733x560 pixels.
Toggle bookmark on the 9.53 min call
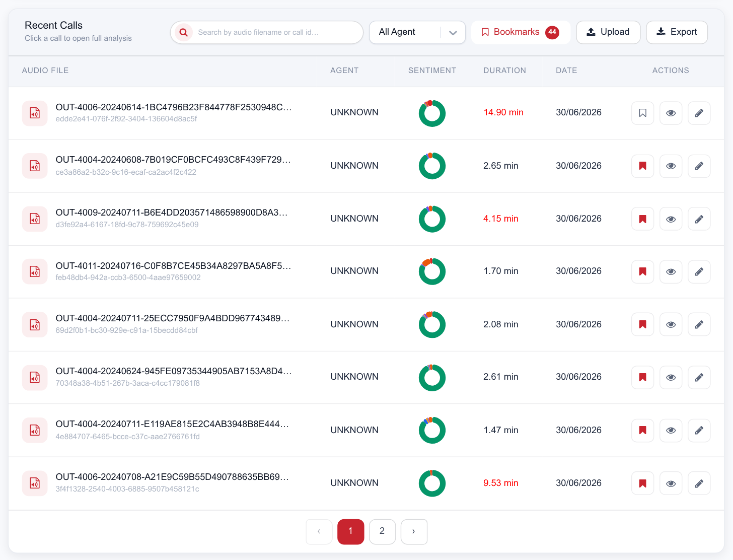click(643, 483)
